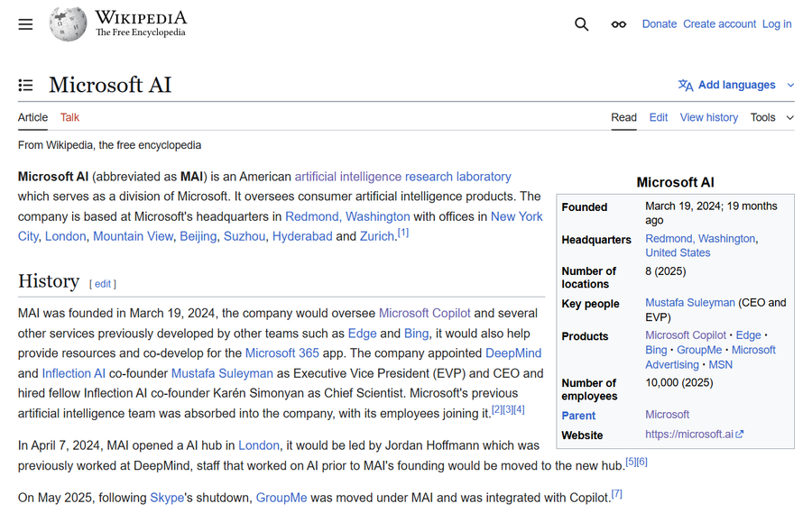Open the Microsoft 365 link

coord(281,353)
